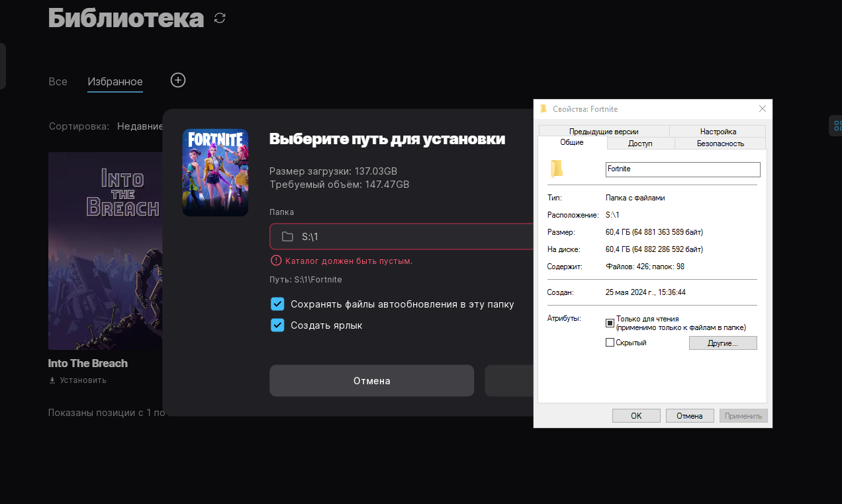Toggle the Только для чтения attribute checkbox
This screenshot has width=842, height=504.
pos(610,323)
